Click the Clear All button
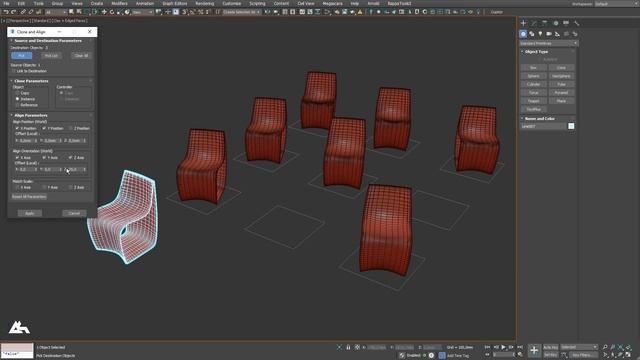Image resolution: width=640 pixels, height=360 pixels. (81, 56)
